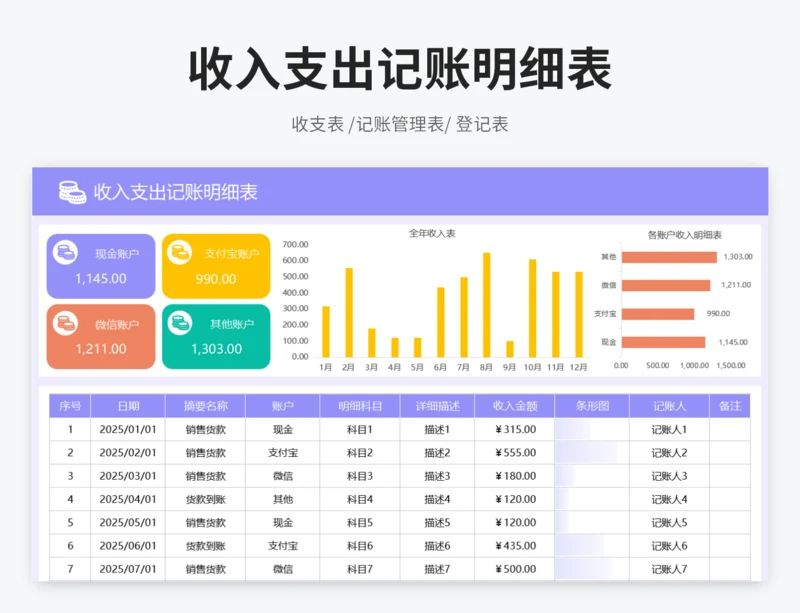Click the 收入金额 column header
Screen dimensions: 800x613
pos(515,406)
